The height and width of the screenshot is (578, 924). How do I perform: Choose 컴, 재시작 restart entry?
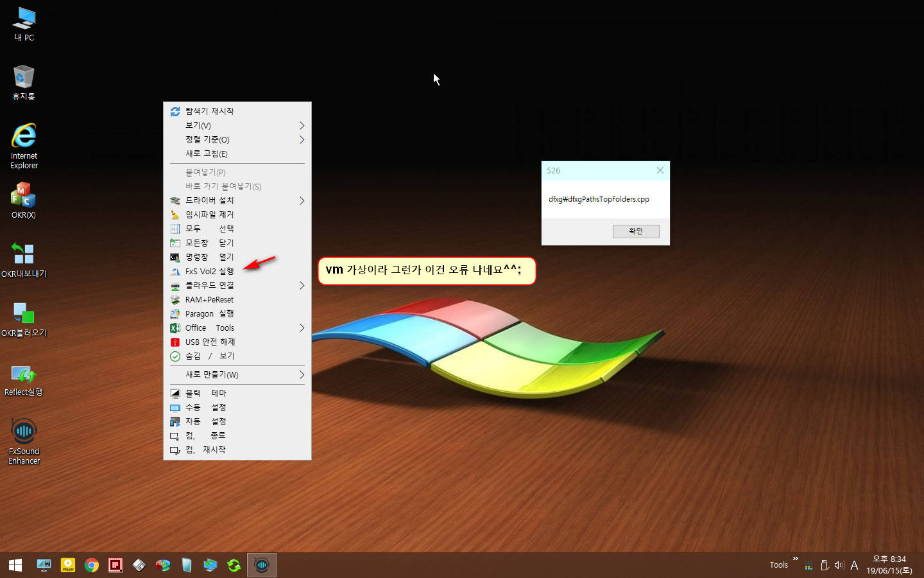[x=237, y=450]
